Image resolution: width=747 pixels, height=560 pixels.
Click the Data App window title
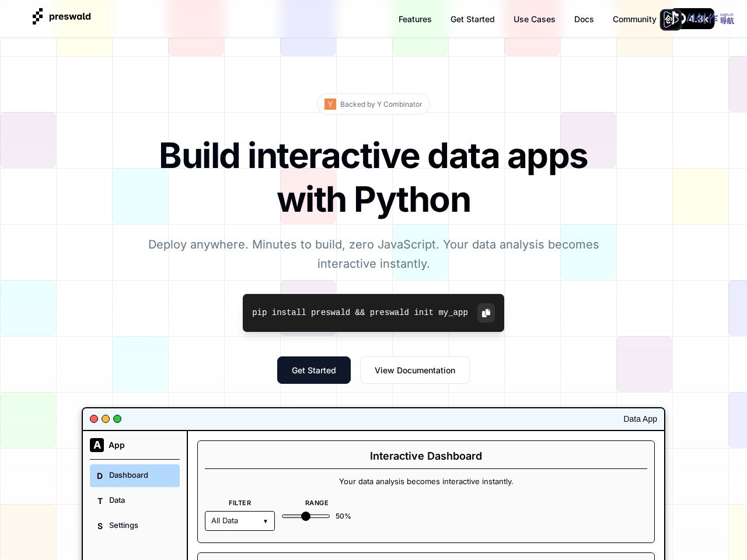click(x=640, y=419)
